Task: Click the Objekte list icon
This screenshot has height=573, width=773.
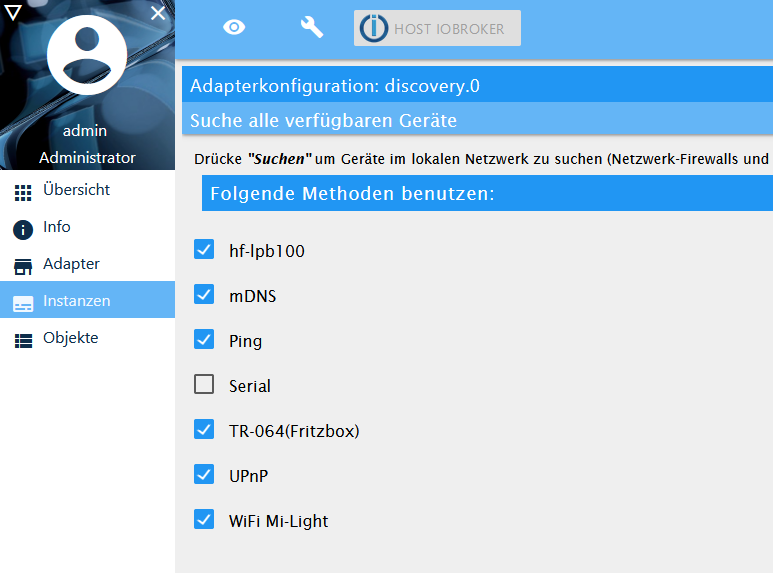Action: tap(23, 340)
